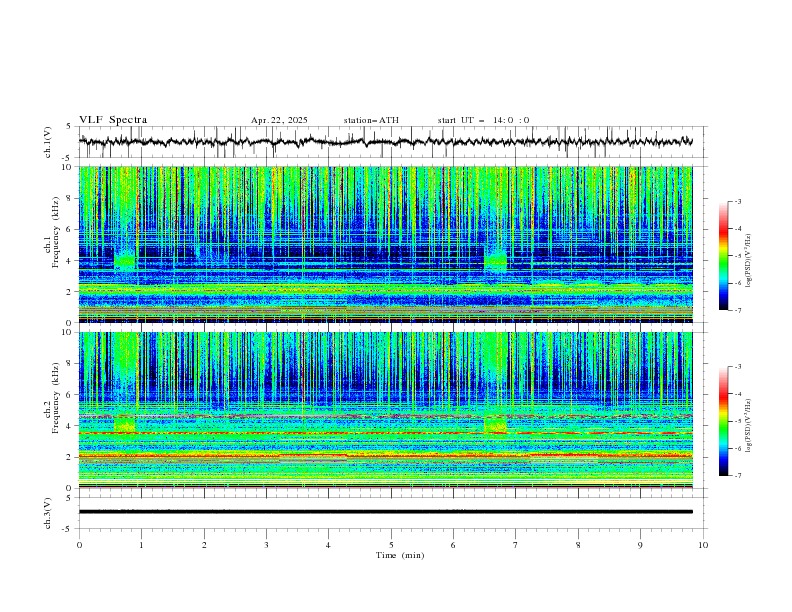Click the "-7" tick on ch.1 colorbar
The width and height of the screenshot is (792, 612).
point(738,311)
